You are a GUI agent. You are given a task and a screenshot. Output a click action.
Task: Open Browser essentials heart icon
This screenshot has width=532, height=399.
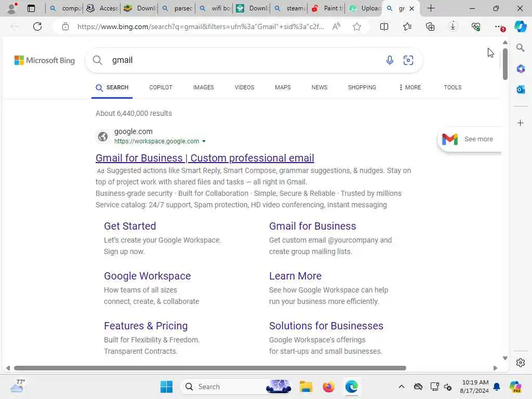(x=476, y=26)
